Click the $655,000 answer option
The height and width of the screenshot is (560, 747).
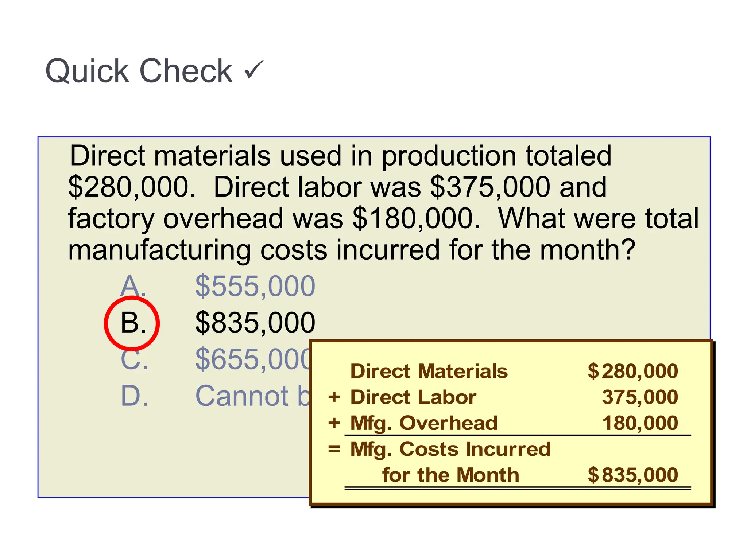252,359
